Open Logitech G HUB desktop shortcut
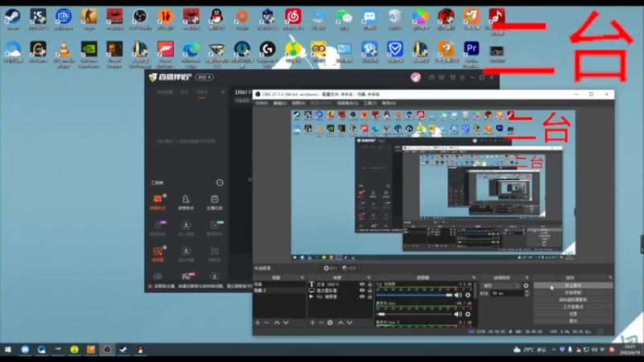The image size is (644, 362). click(x=267, y=54)
